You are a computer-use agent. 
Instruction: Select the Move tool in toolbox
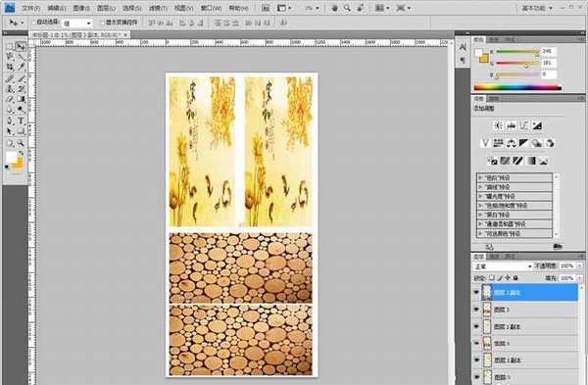pos(21,46)
